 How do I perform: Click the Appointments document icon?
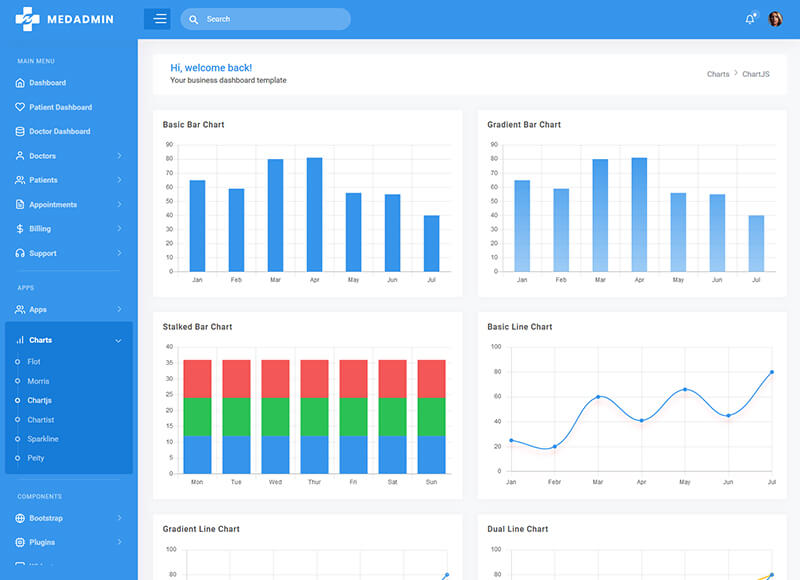[x=17, y=204]
